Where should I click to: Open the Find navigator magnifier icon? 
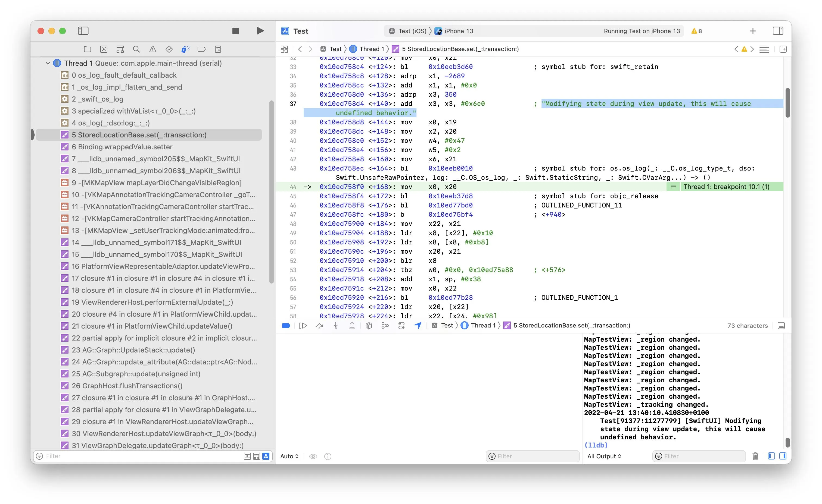coord(136,49)
